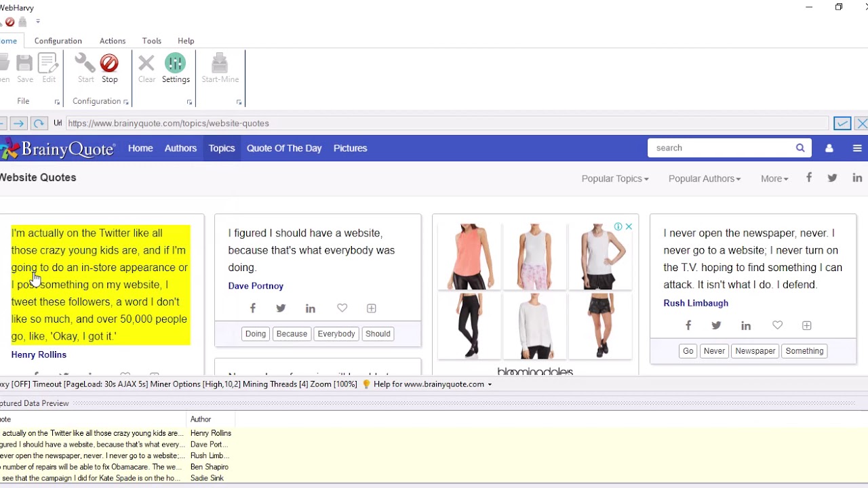Click the small red stop icon in the title bar toolbar
868x488 pixels.
click(10, 22)
